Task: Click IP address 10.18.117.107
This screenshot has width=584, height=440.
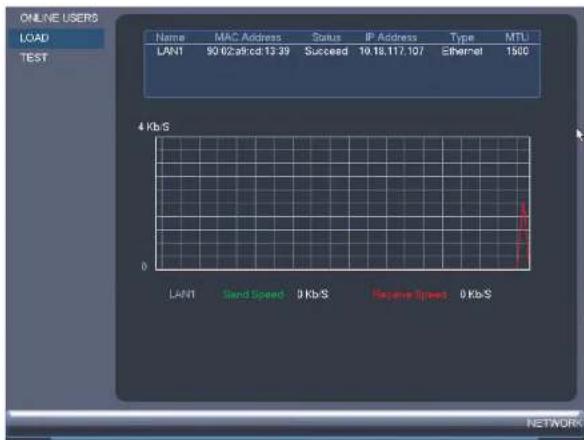Action: click(x=391, y=51)
